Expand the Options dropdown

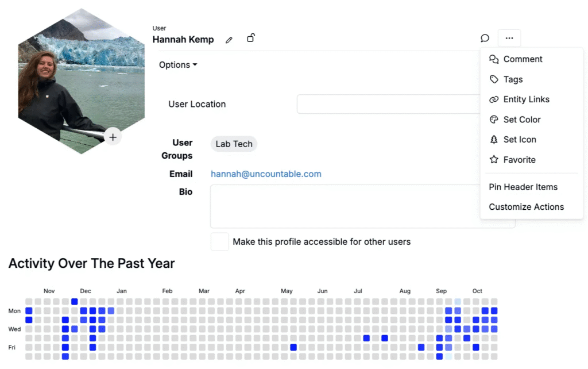point(178,65)
